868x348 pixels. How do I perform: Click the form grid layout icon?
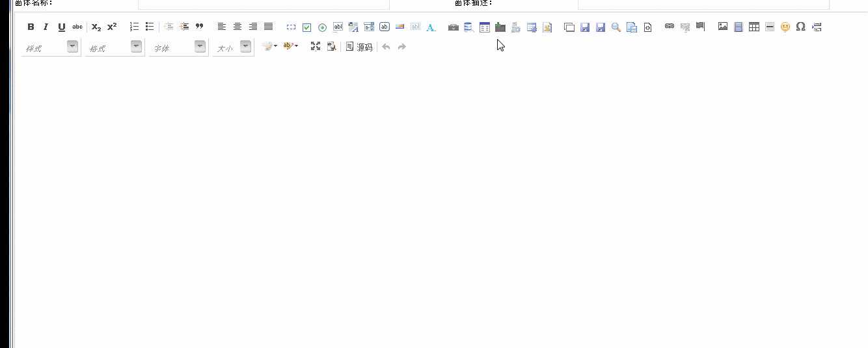coord(485,27)
